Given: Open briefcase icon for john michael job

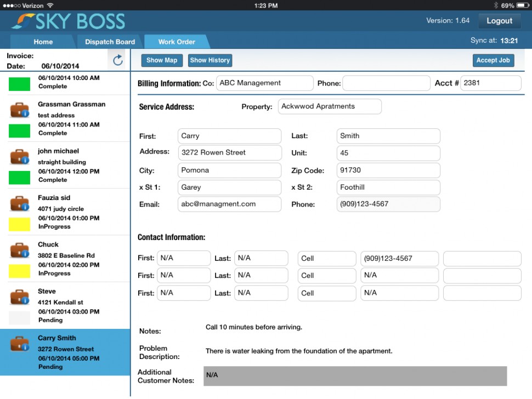Looking at the screenshot, I should coord(19,157).
